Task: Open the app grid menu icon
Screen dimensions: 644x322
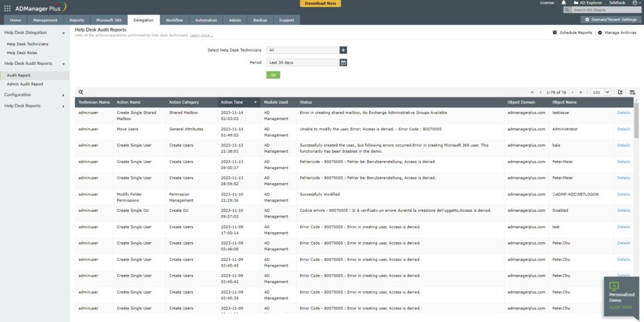Action: click(x=7, y=8)
